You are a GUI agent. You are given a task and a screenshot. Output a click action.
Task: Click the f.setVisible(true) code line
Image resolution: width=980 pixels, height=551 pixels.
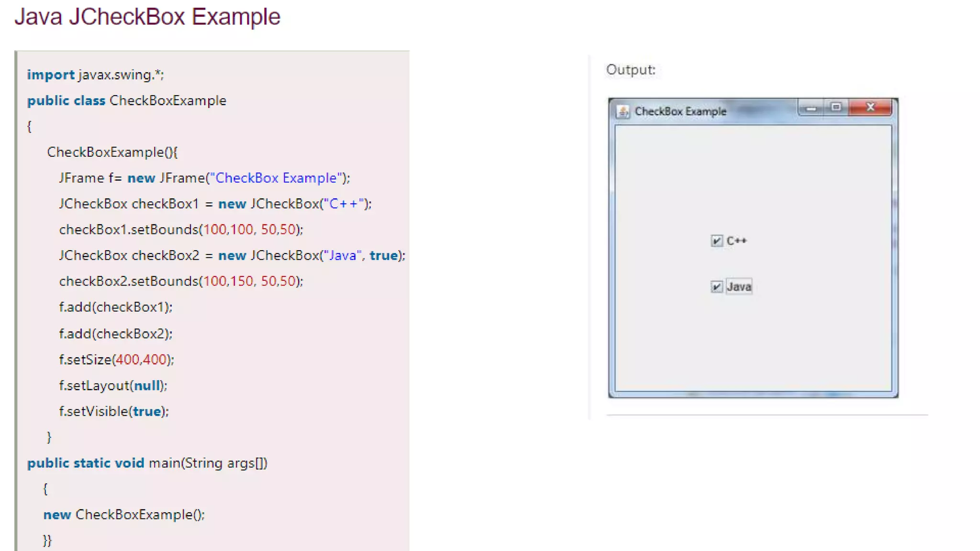[x=114, y=411]
